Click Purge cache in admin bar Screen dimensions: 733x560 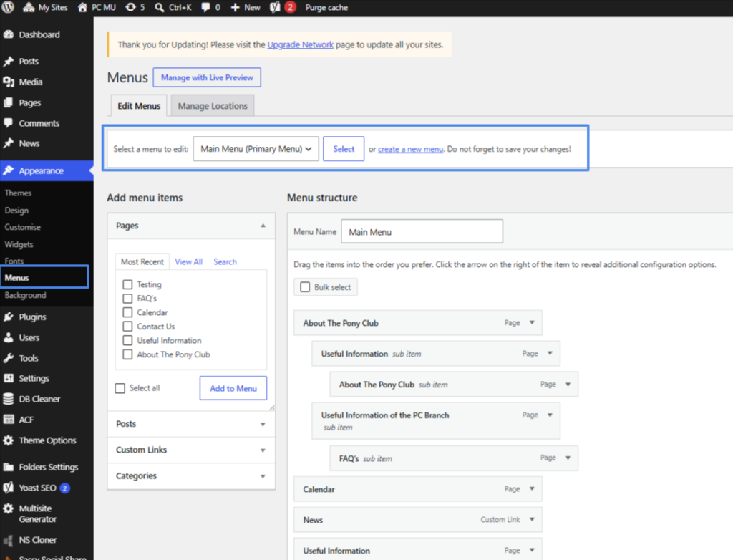pyautogui.click(x=326, y=7)
